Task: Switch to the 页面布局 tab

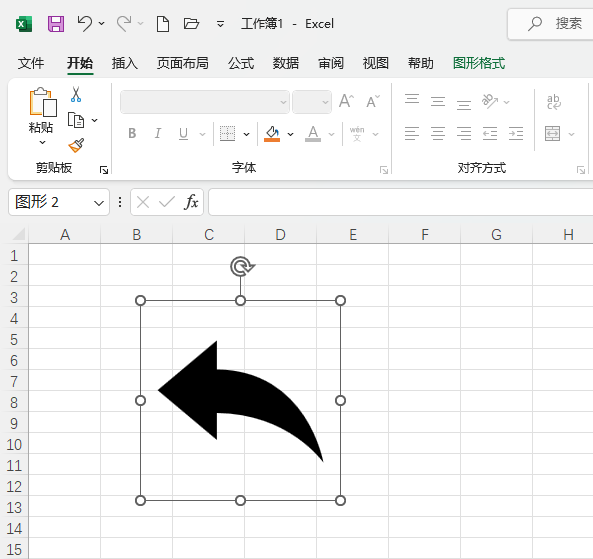Action: coord(183,63)
